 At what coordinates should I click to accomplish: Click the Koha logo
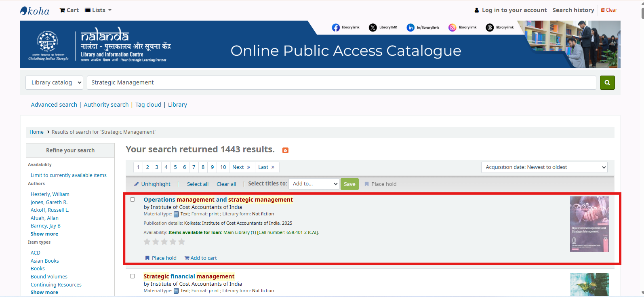35,11
